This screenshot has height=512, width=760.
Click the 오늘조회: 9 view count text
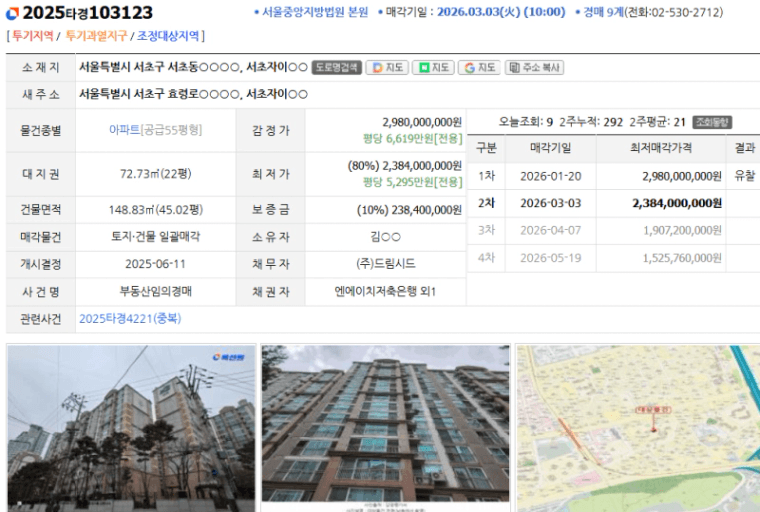click(x=526, y=122)
